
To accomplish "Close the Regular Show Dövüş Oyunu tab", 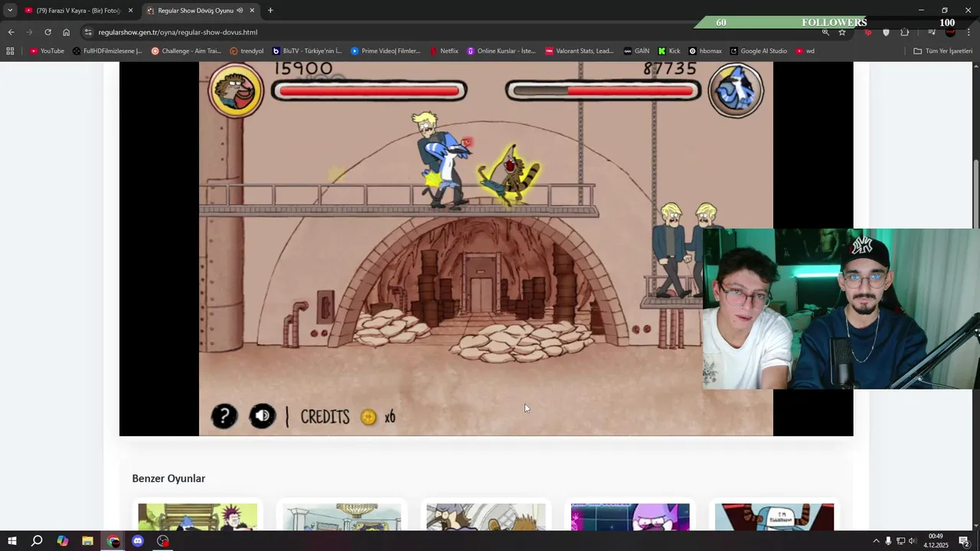I will pos(252,11).
